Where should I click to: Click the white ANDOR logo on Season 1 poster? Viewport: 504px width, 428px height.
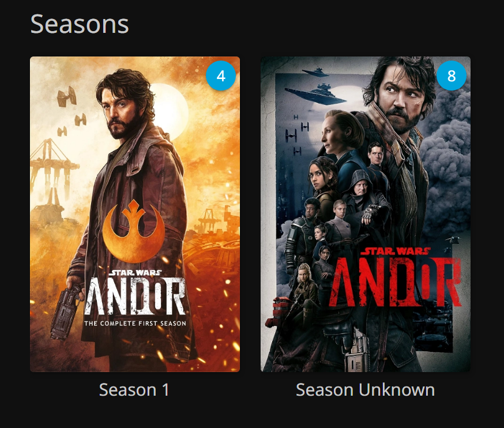coord(135,296)
